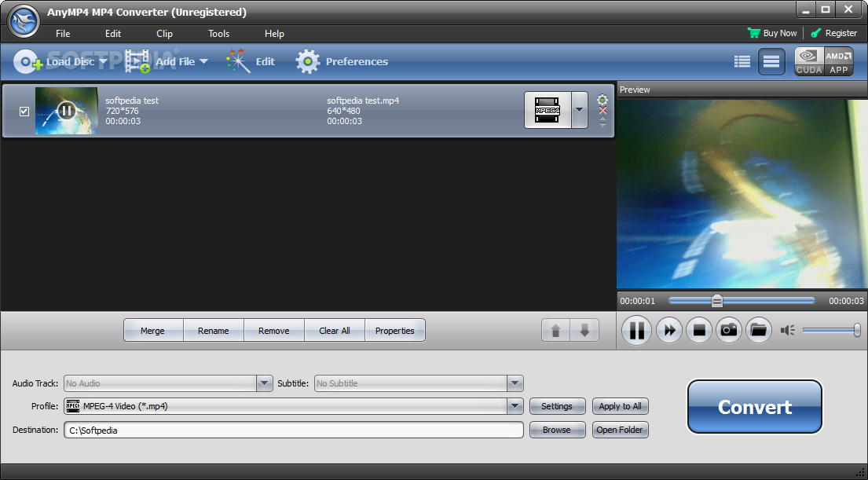Open the Help menu
Viewport: 868px width, 480px height.
274,34
